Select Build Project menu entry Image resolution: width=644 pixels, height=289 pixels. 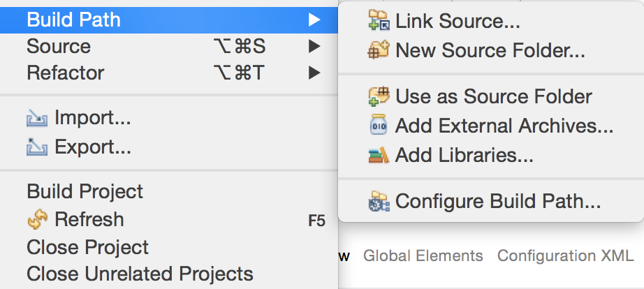85,191
